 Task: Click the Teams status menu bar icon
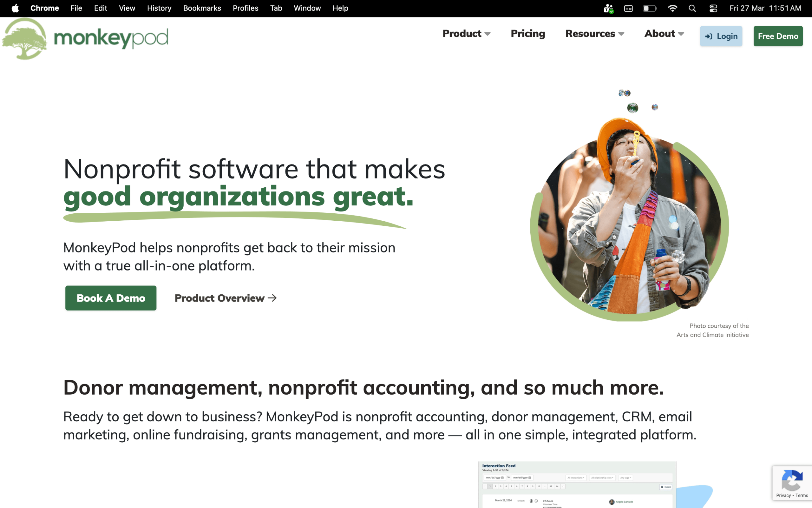(608, 8)
